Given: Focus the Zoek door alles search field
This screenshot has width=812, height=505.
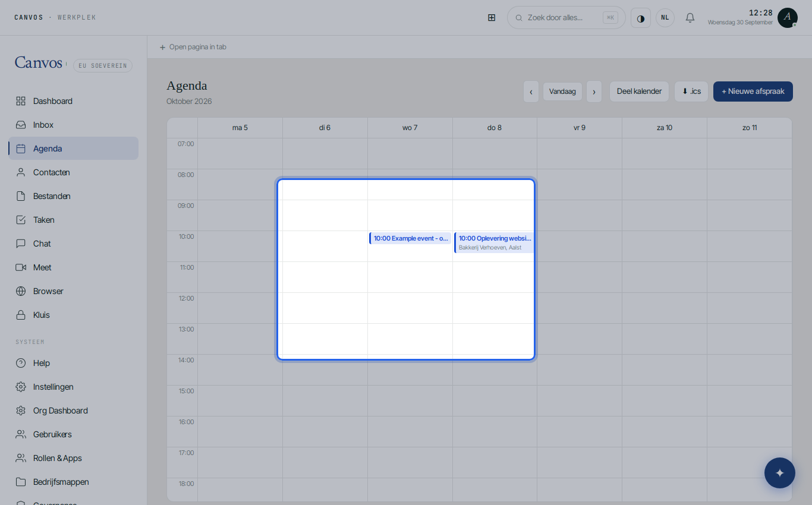Looking at the screenshot, I should click(566, 18).
